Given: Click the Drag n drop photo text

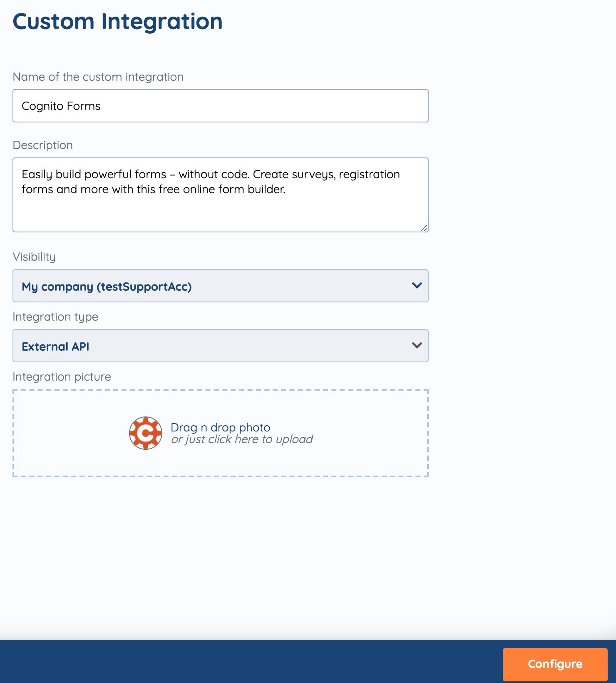Looking at the screenshot, I should pyautogui.click(x=220, y=427).
